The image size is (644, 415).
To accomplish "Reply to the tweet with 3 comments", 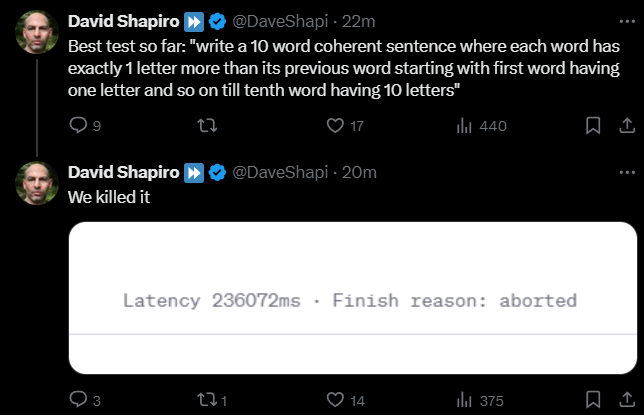I will 85,400.
